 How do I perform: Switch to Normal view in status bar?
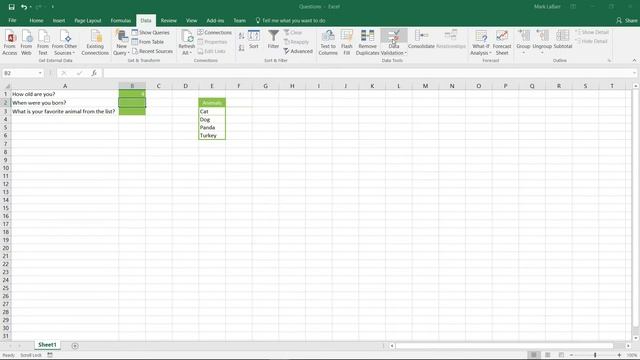(533, 355)
